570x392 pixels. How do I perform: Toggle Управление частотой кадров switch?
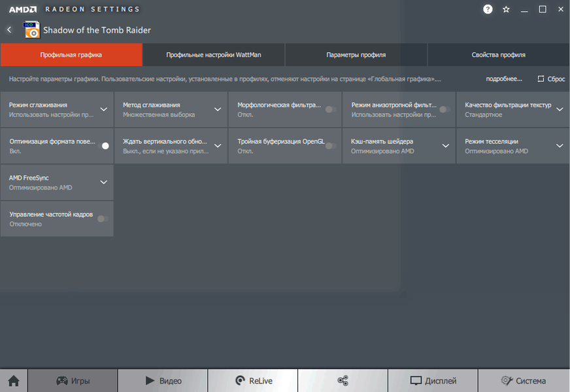(103, 219)
